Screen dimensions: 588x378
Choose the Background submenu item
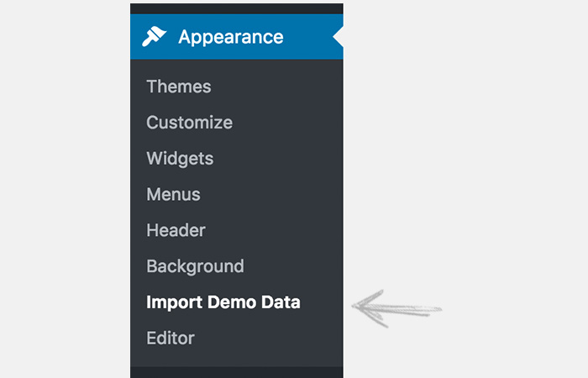(x=195, y=266)
